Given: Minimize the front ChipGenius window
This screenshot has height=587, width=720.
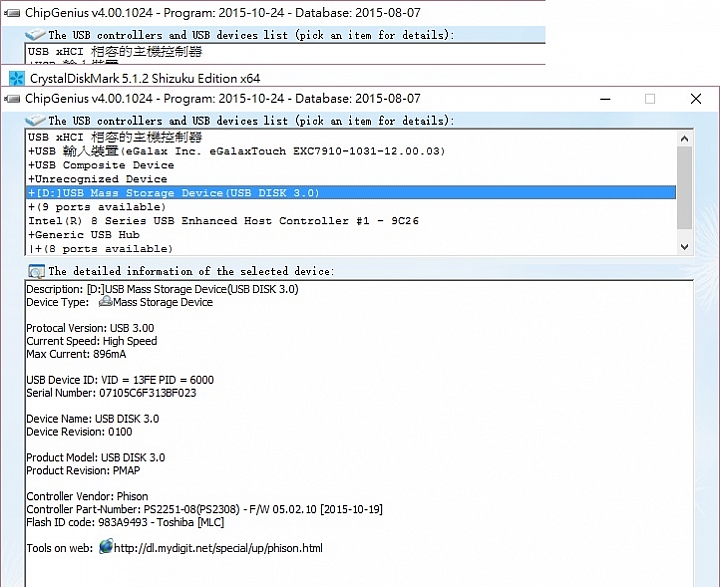Looking at the screenshot, I should 605,99.
